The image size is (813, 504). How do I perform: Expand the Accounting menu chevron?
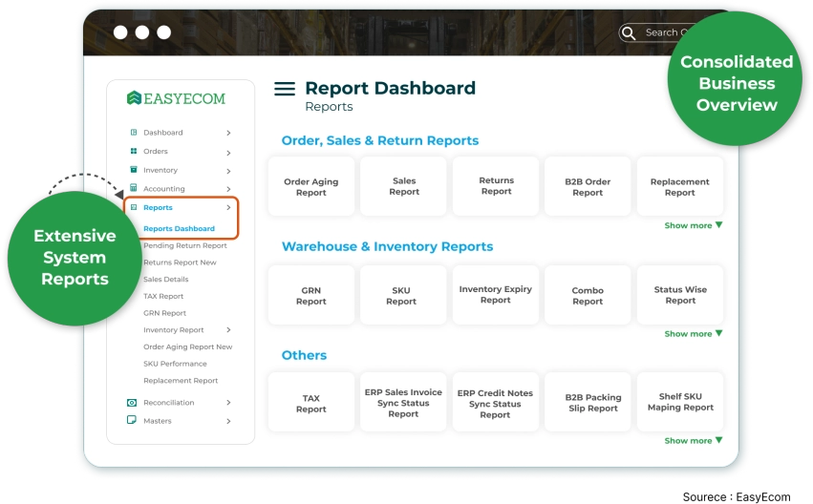pos(228,189)
